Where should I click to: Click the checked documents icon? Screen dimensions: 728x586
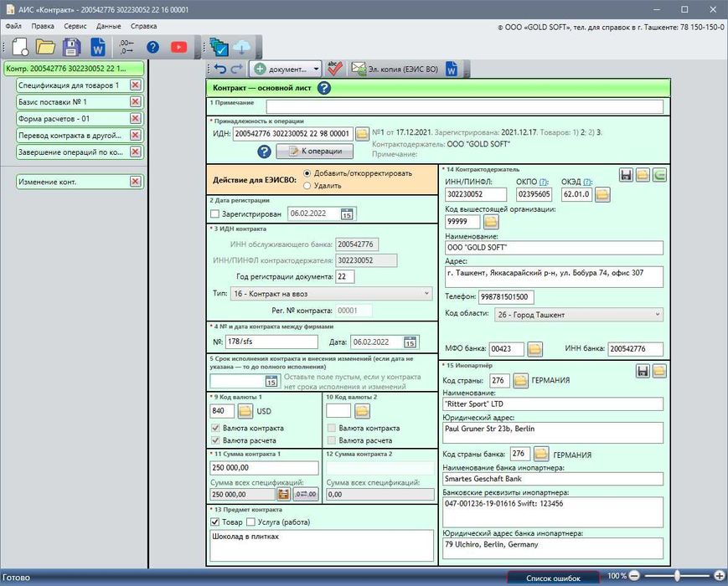(x=218, y=47)
